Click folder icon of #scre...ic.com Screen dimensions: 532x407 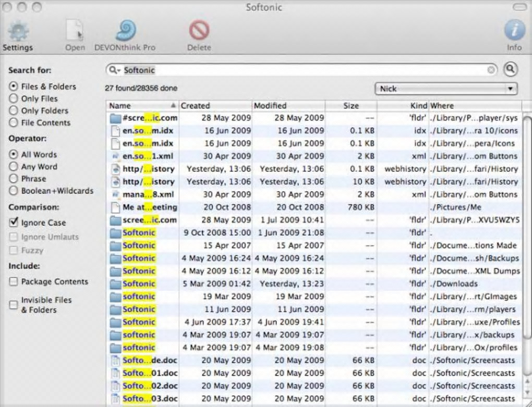(x=115, y=118)
